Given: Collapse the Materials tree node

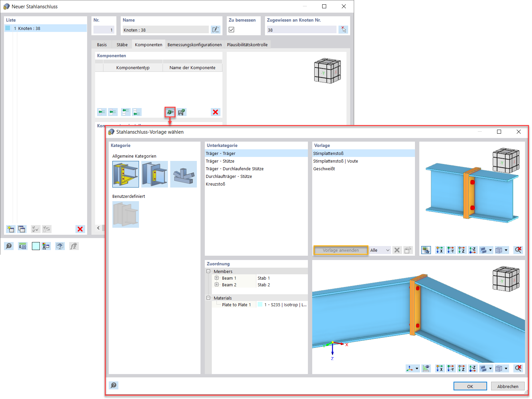Looking at the screenshot, I should (208, 298).
